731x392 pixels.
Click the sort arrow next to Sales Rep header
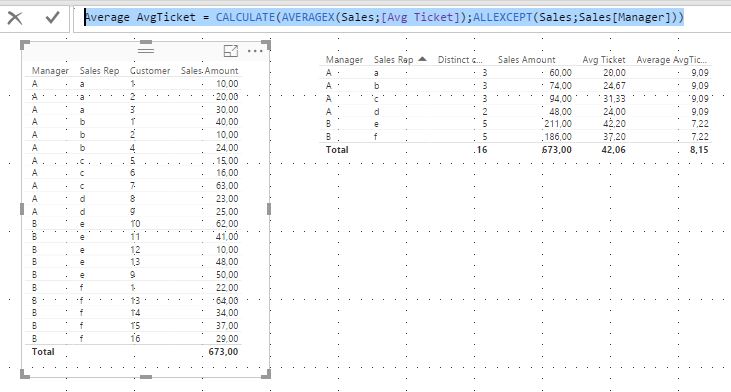pos(422,59)
